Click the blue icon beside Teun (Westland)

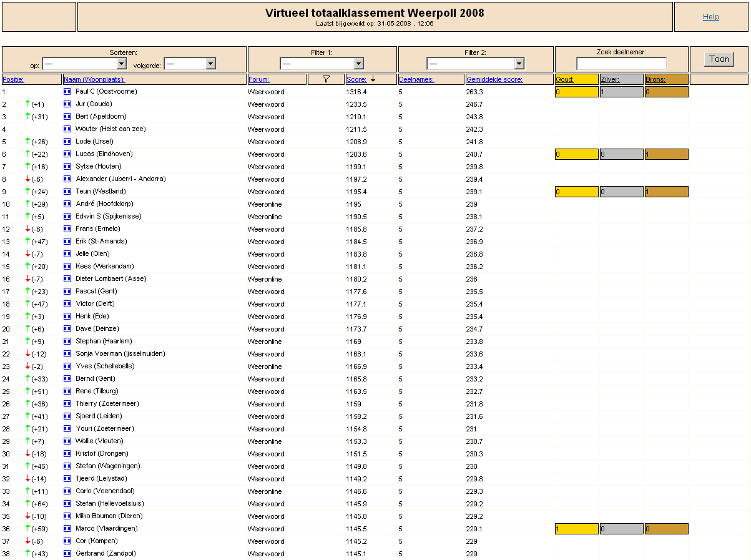tap(67, 191)
